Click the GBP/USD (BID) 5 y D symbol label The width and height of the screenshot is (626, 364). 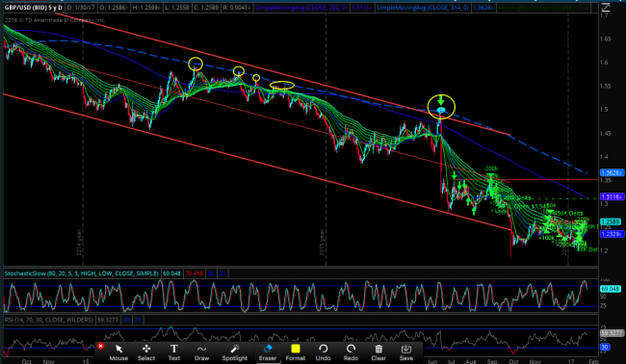click(x=33, y=7)
